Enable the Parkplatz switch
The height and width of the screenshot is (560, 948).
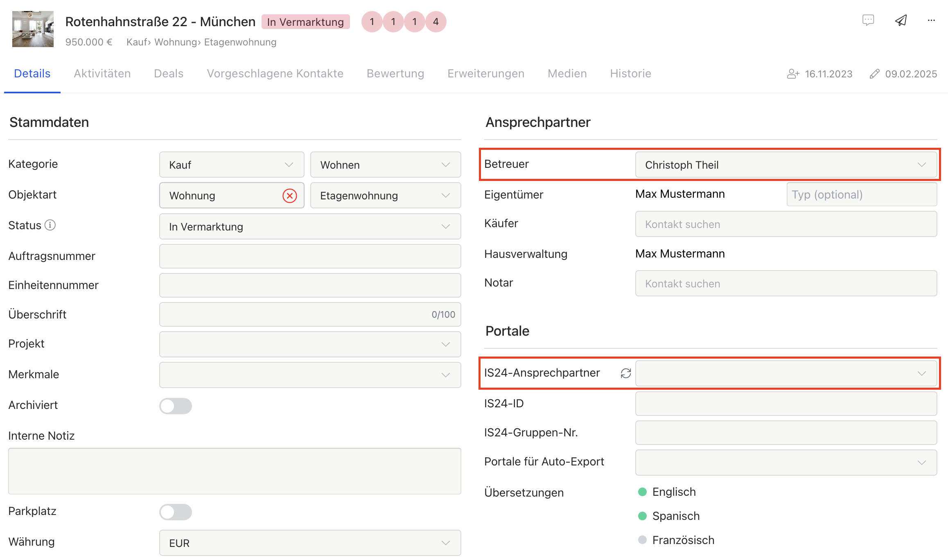coord(176,512)
